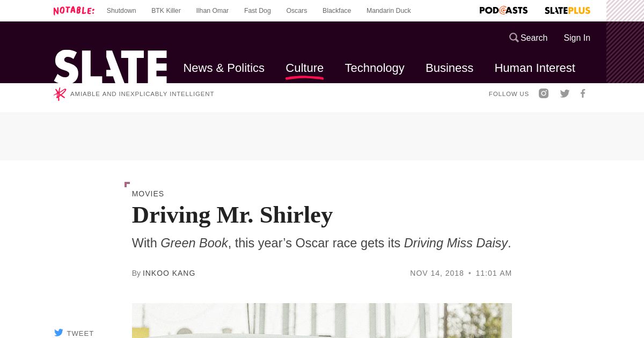Open Slate's Facebook page icon
The height and width of the screenshot is (338, 644).
pyautogui.click(x=583, y=93)
